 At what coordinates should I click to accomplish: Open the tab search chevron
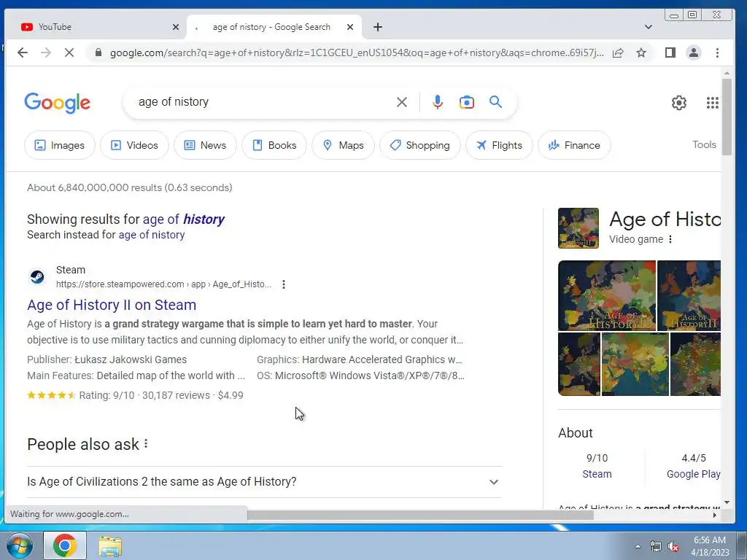[649, 27]
